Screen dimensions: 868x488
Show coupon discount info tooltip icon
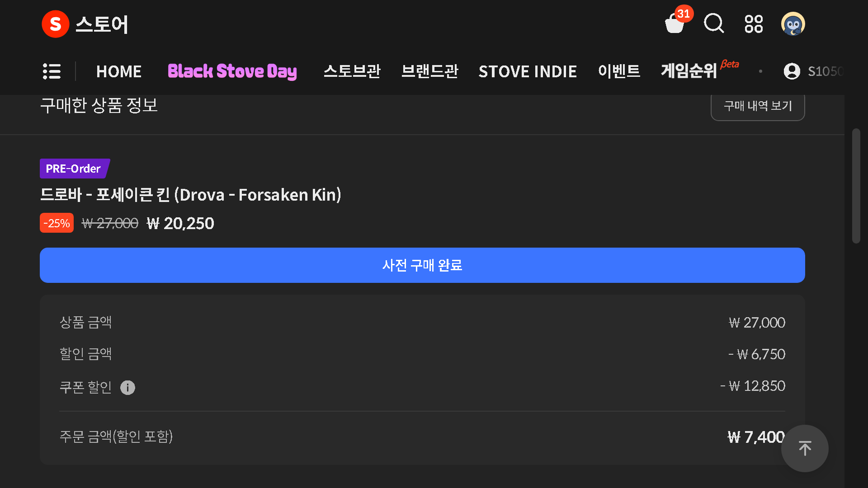point(127,388)
